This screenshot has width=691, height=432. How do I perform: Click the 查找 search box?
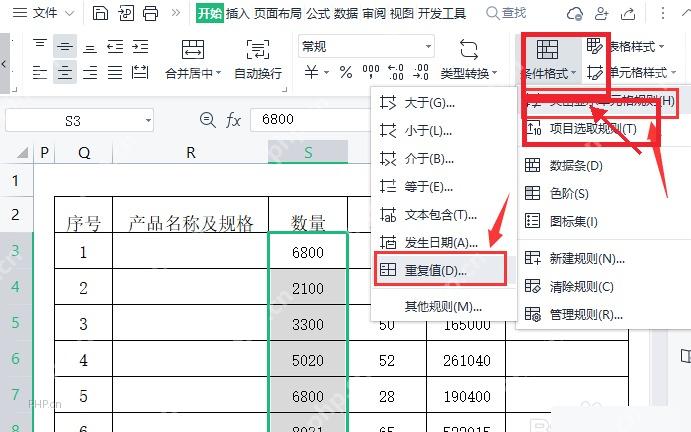point(506,13)
